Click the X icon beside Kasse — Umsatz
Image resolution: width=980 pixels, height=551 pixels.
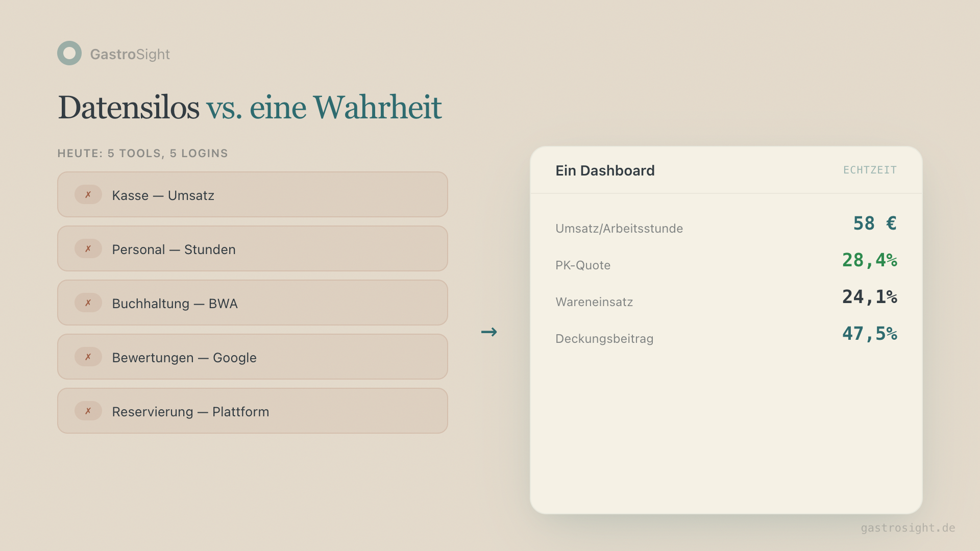coord(88,194)
